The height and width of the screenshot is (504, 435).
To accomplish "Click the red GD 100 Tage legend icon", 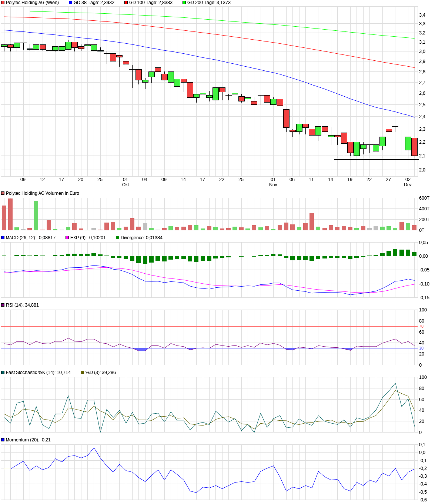I will tap(126, 3).
